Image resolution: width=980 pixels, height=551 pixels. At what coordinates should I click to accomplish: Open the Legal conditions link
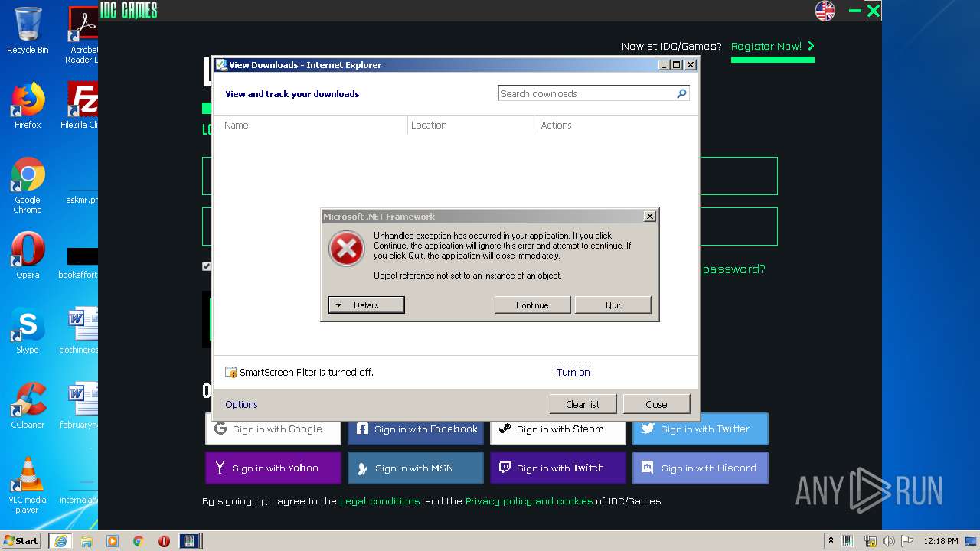[x=380, y=501]
